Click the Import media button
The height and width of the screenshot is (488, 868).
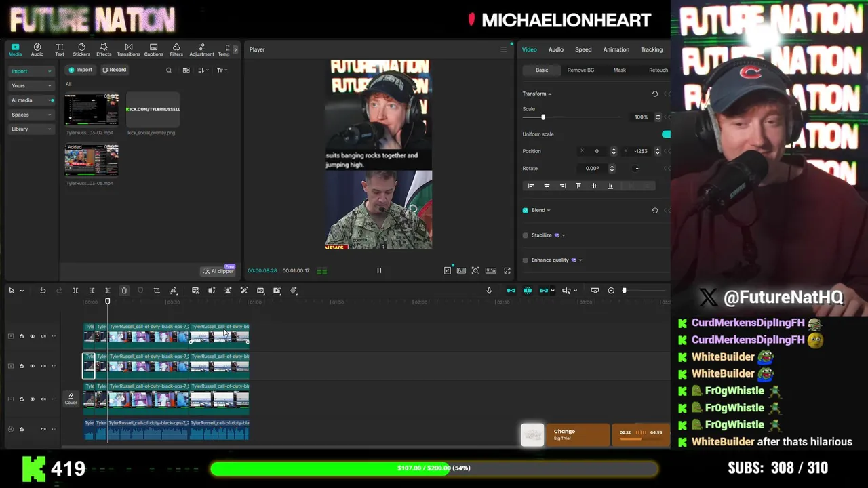80,70
